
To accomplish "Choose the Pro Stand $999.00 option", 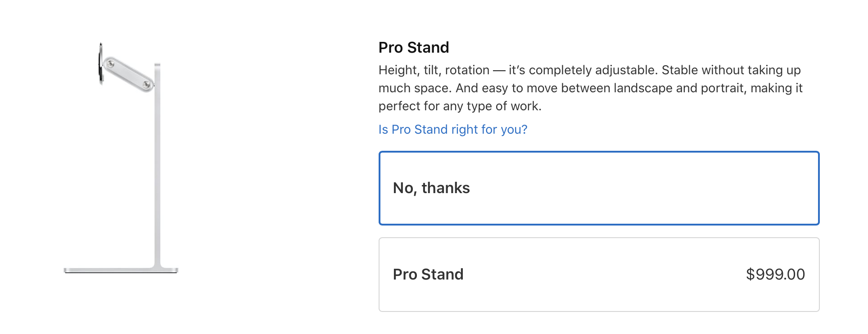I will tap(599, 275).
